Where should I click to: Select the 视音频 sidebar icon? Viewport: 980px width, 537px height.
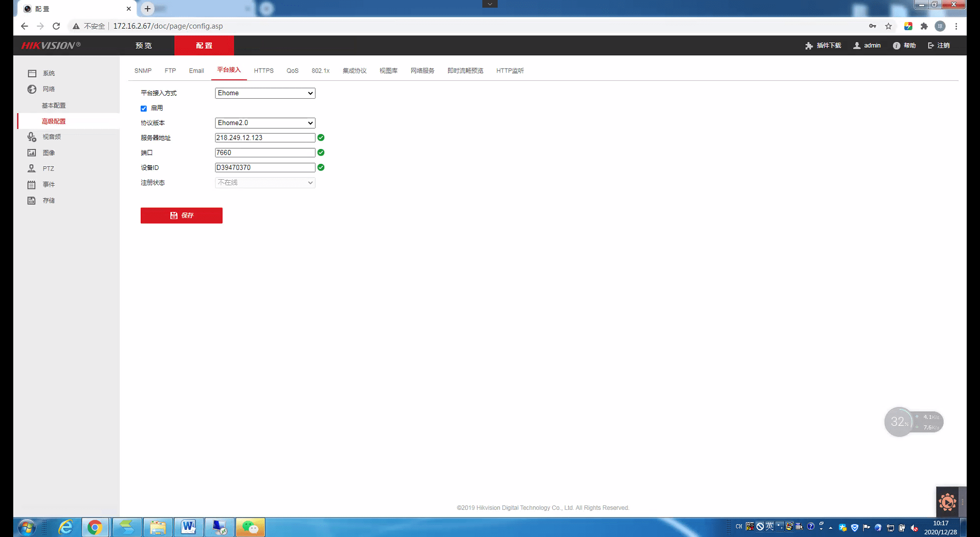32,137
